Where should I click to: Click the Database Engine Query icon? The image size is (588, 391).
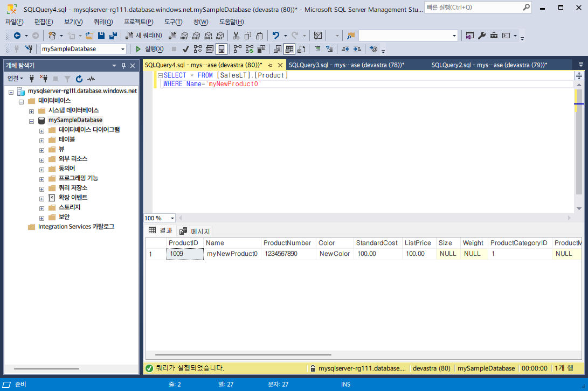coord(173,36)
